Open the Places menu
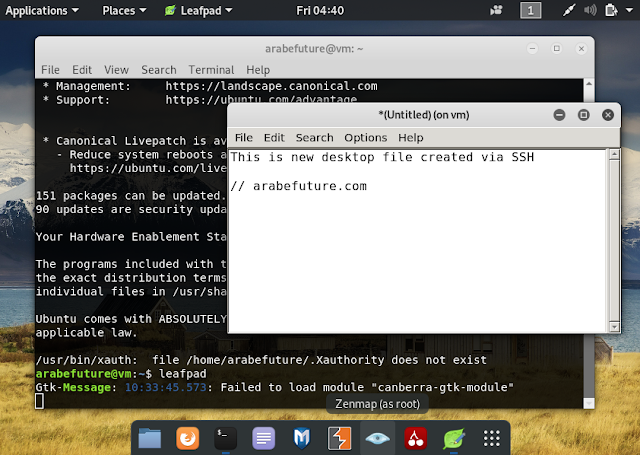640x455 pixels. pos(124,10)
